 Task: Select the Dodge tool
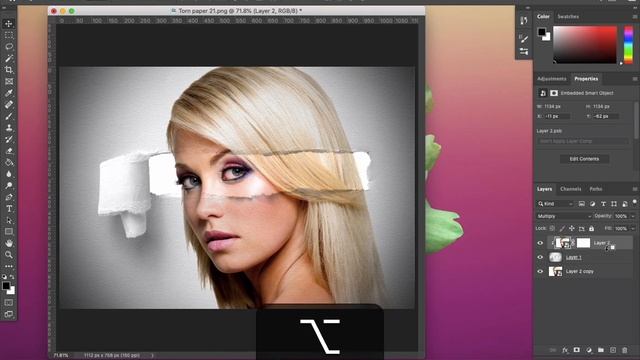[x=9, y=186]
